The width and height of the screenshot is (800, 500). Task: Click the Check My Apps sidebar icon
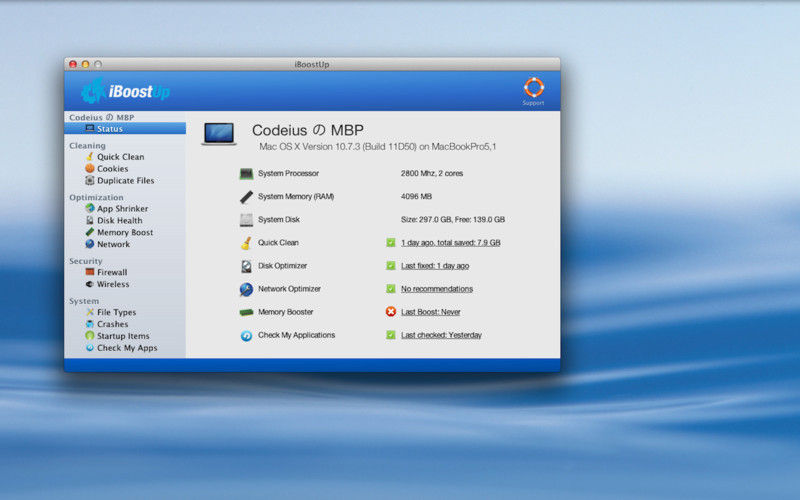90,347
